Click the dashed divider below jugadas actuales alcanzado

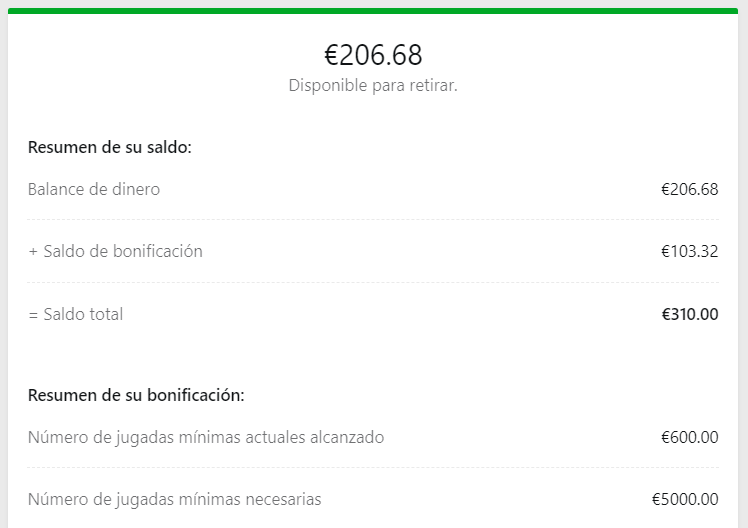[373, 467]
